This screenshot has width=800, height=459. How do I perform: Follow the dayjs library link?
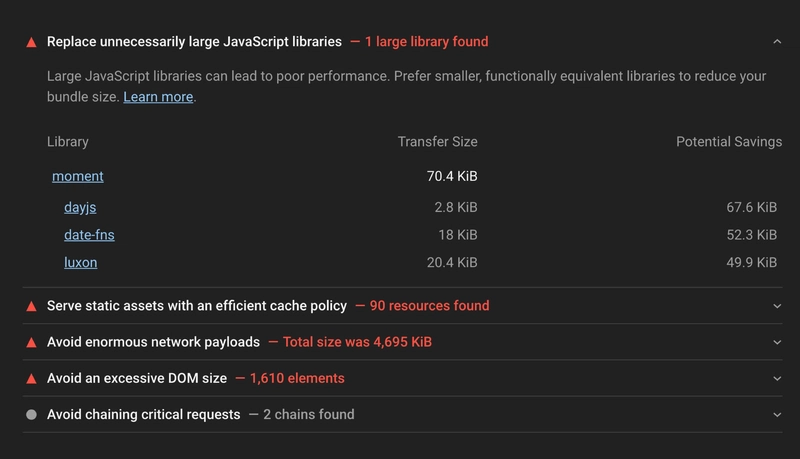click(80, 207)
